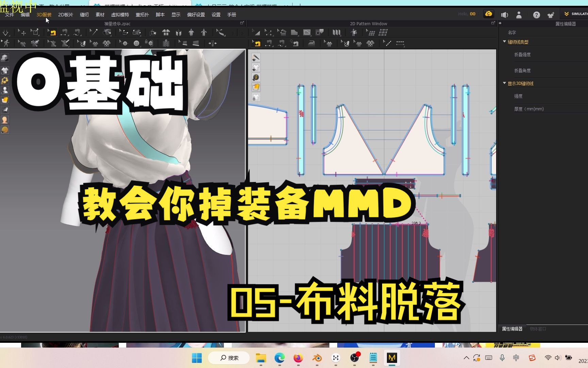The width and height of the screenshot is (588, 368).
Task: Click the Reset 2D Arrangement icon
Action: click(166, 33)
